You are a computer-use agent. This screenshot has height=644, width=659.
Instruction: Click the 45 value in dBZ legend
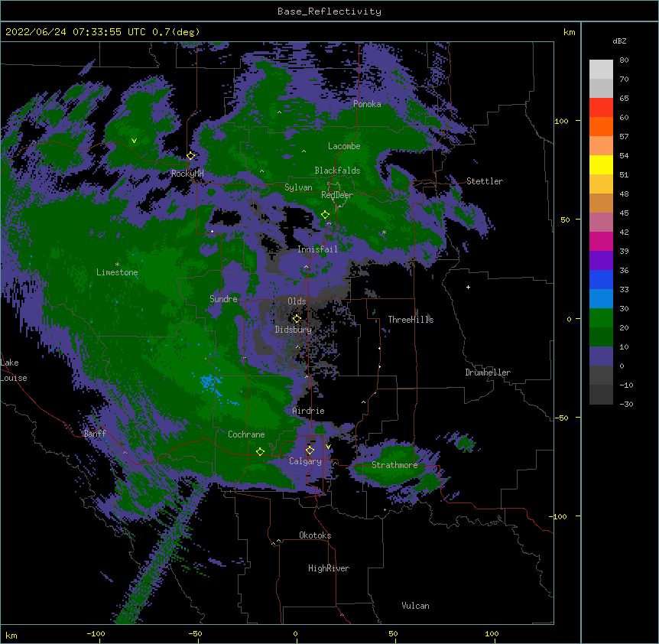[x=624, y=213]
